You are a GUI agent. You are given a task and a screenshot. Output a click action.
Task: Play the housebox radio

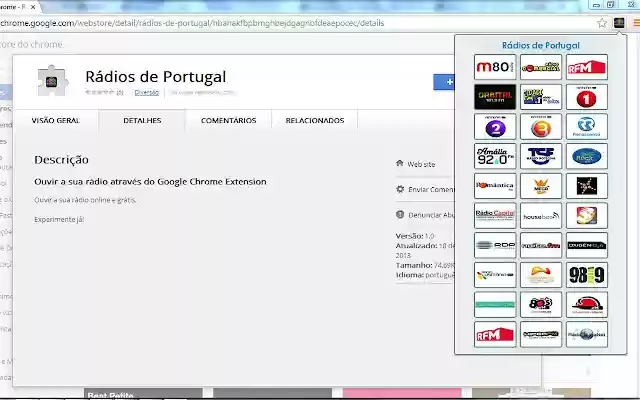click(541, 216)
